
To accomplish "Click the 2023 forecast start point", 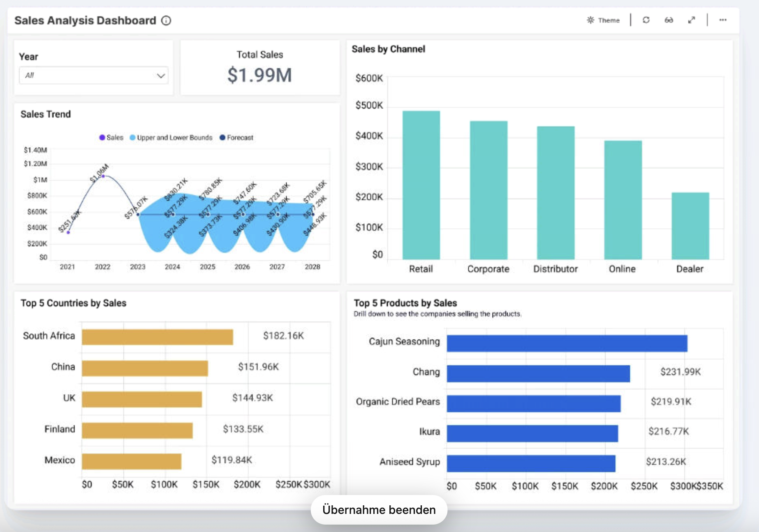I will (x=138, y=214).
